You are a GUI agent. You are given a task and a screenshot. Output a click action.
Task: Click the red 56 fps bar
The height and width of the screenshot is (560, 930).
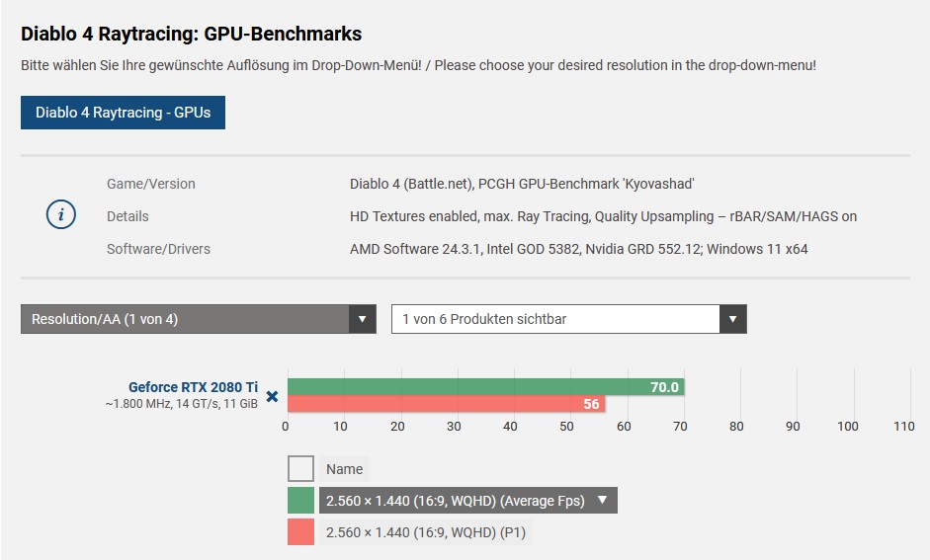[x=446, y=404]
